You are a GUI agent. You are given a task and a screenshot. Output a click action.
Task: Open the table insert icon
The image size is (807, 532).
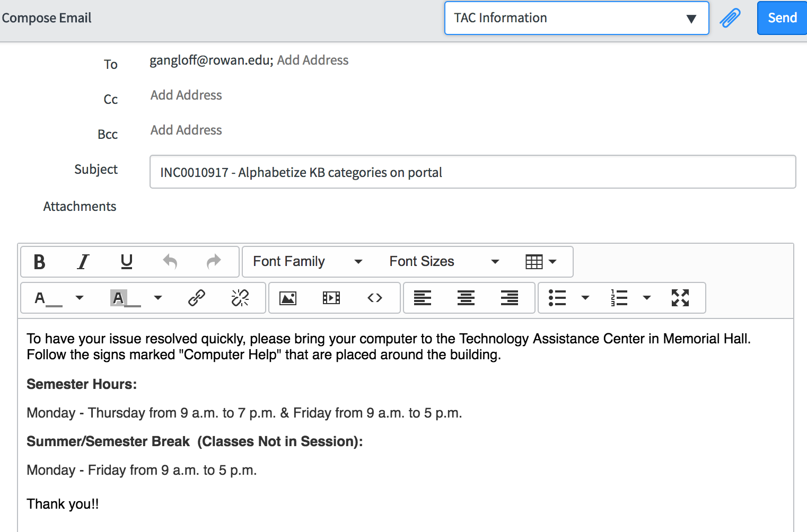click(534, 262)
